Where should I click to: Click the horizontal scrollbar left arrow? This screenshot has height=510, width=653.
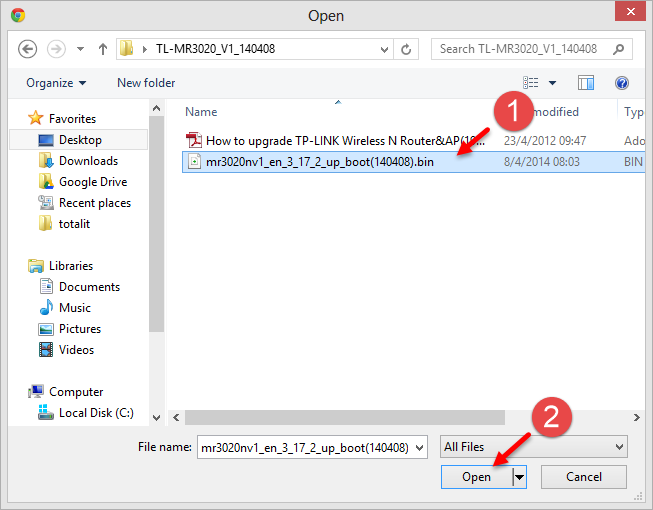(176, 417)
